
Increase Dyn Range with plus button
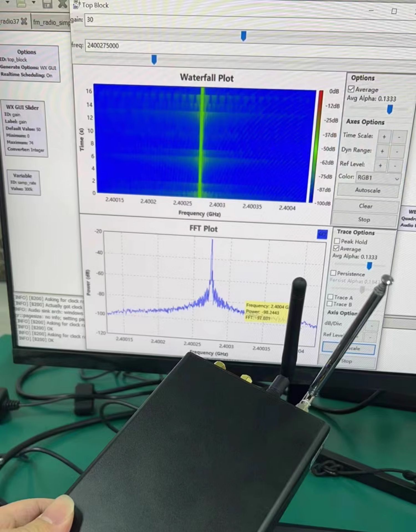[382, 151]
